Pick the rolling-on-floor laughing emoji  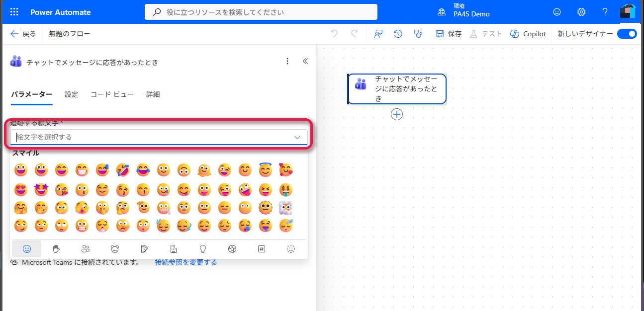tap(123, 170)
